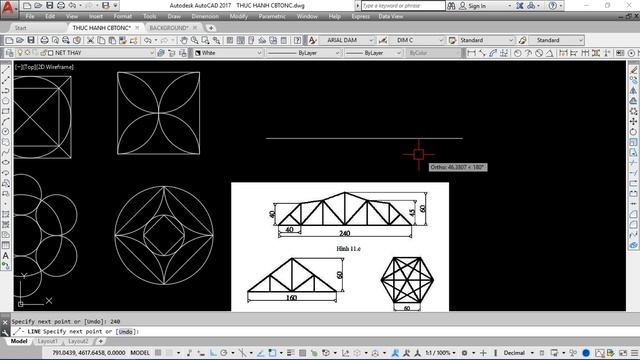This screenshot has width=640, height=360.
Task: Select the Aligned Dimension tool
Action: [482, 53]
